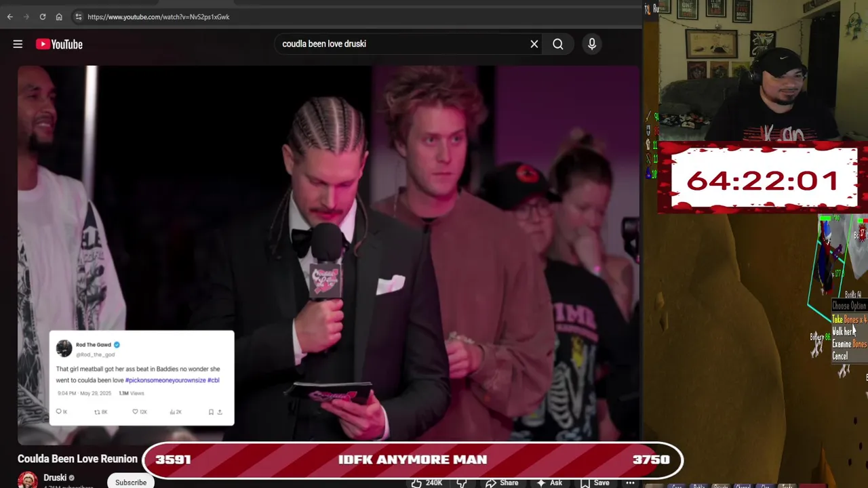Go forward with the browser forward arrow
Screen dimensions: 868x488
[26, 17]
